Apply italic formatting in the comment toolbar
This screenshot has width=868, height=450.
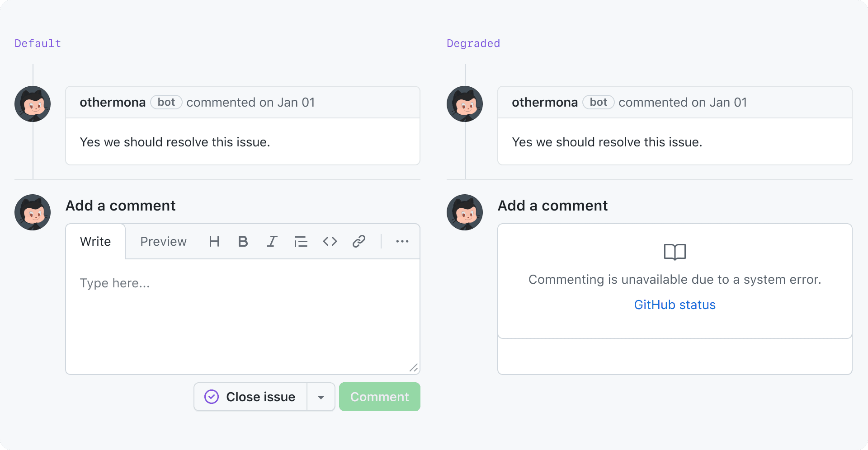272,241
